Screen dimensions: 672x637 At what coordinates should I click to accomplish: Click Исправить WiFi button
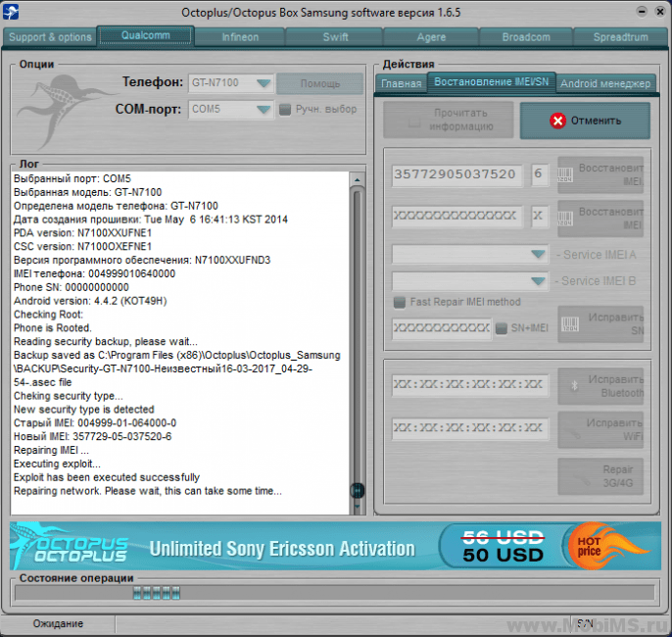[600, 430]
